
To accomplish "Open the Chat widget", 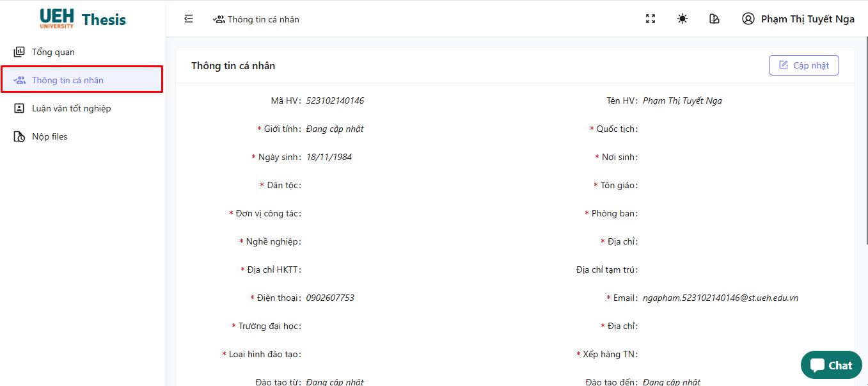I will (831, 366).
